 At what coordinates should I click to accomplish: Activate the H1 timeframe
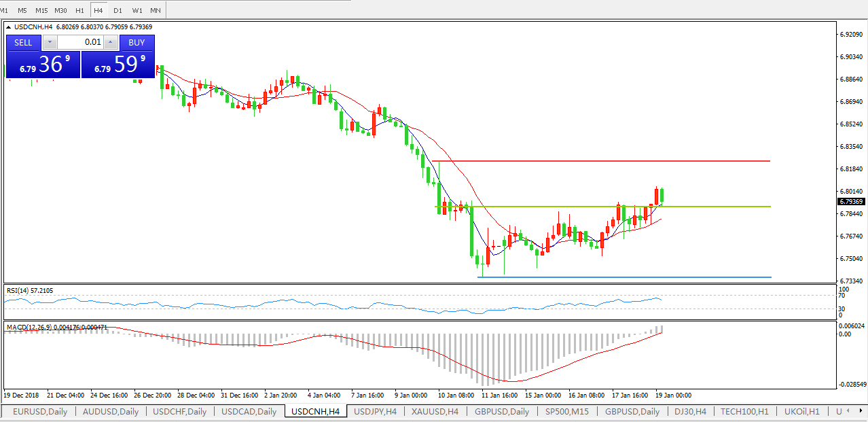pyautogui.click(x=80, y=10)
